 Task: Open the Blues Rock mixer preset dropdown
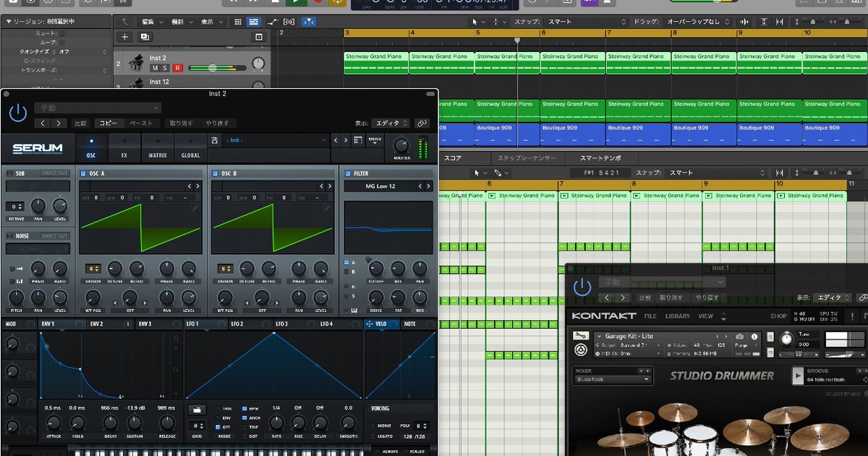click(612, 379)
